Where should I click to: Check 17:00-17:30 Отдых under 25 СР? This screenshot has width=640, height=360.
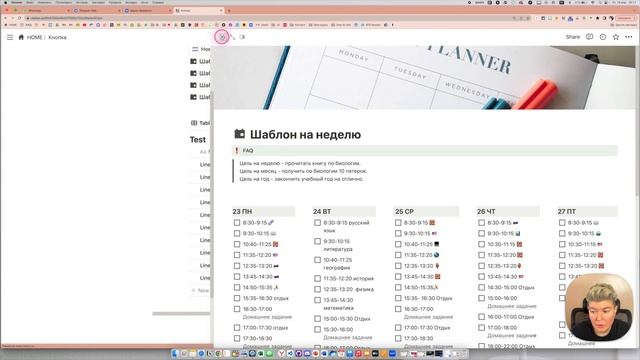pyautogui.click(x=398, y=327)
